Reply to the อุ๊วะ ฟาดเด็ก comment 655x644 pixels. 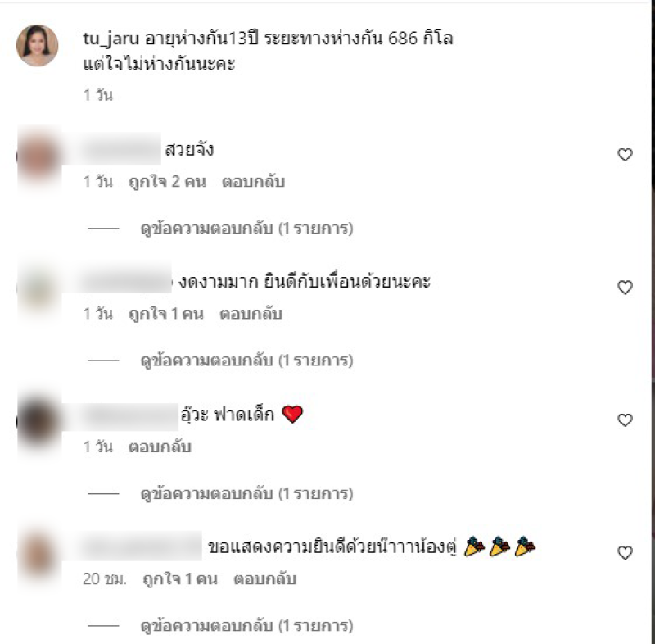point(160,447)
